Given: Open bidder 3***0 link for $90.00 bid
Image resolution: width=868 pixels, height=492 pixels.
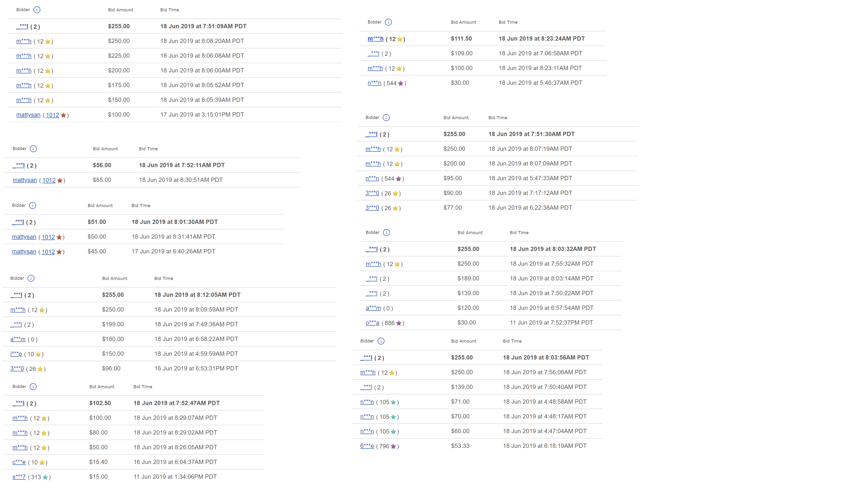Looking at the screenshot, I should pos(372,193).
